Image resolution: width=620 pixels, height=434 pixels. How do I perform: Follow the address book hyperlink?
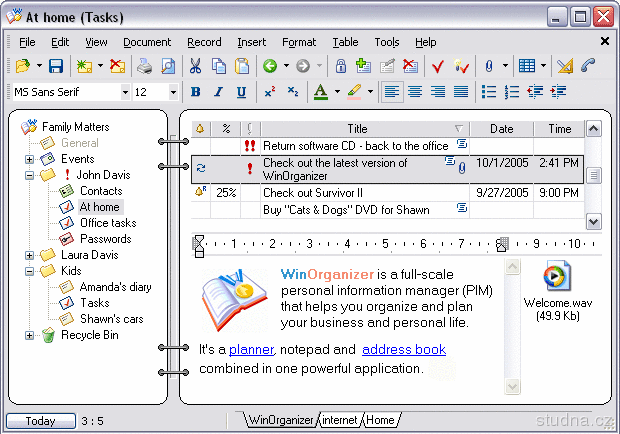point(403,349)
